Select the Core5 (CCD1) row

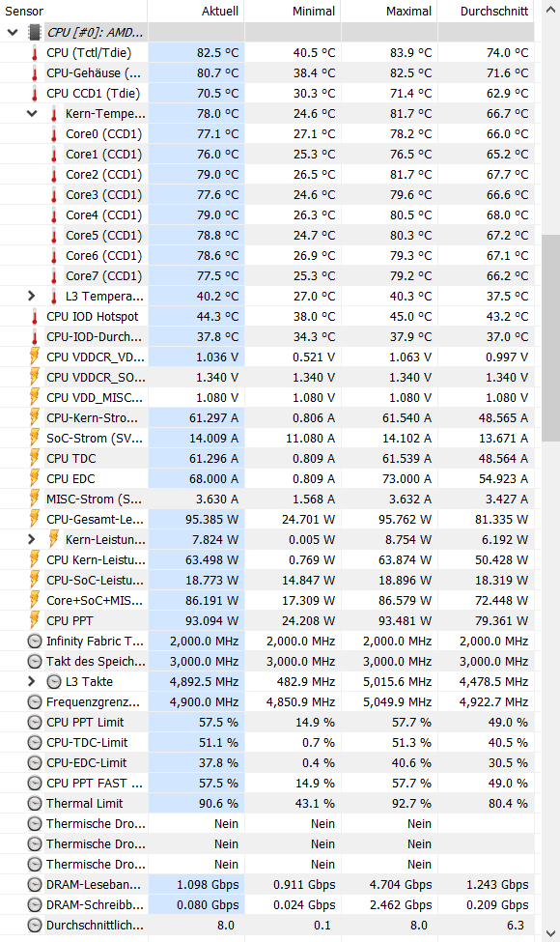click(266, 236)
